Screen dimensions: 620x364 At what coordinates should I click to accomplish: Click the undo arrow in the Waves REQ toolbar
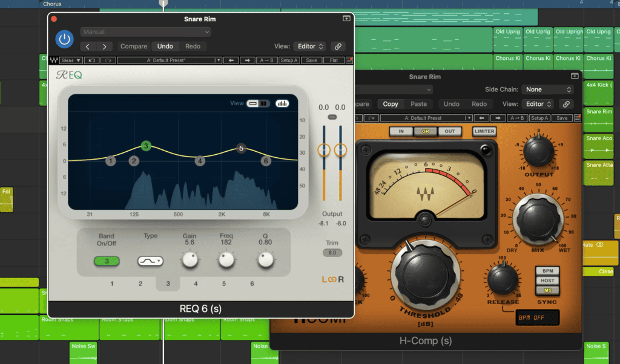click(93, 60)
